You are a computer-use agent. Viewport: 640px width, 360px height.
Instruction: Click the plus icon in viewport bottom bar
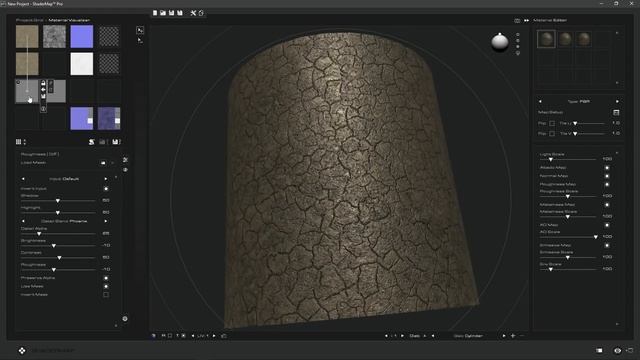[513, 336]
